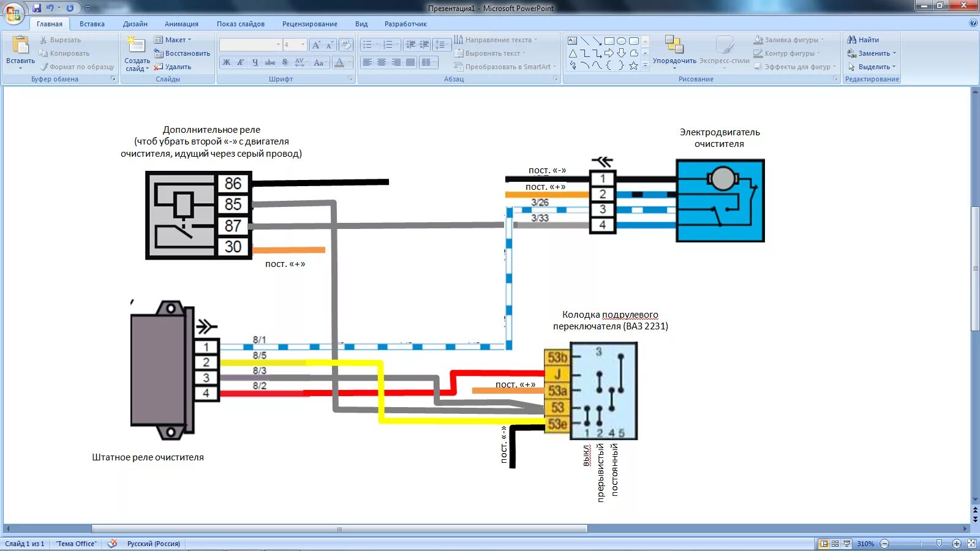Switch to Slide Sorter view icon
The height and width of the screenshot is (551, 980).
[835, 544]
